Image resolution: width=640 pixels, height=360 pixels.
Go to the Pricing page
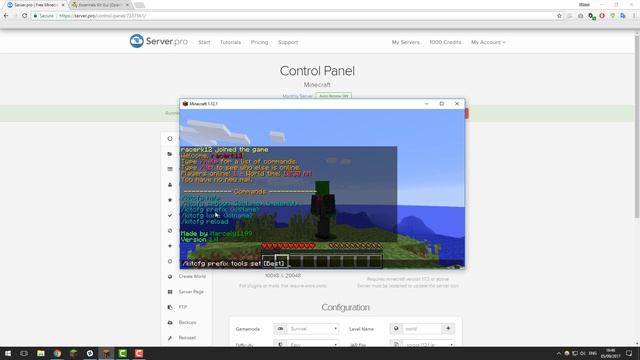pyautogui.click(x=259, y=42)
